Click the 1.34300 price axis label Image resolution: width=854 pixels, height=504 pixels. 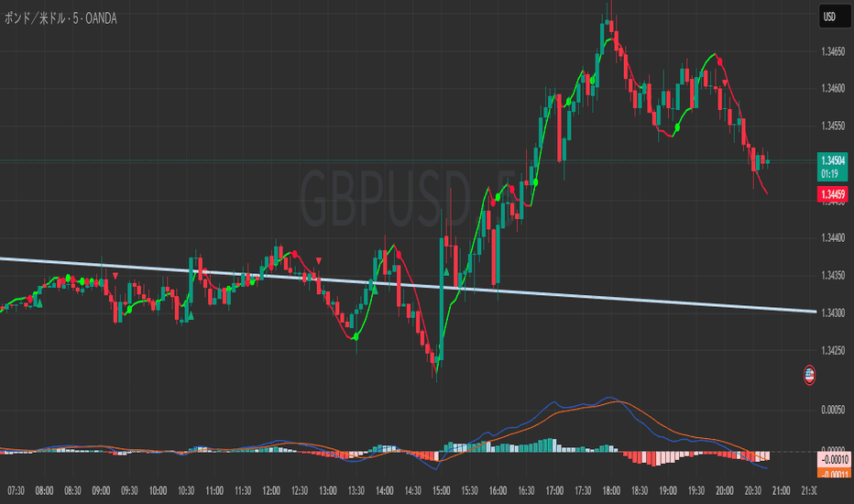833,313
